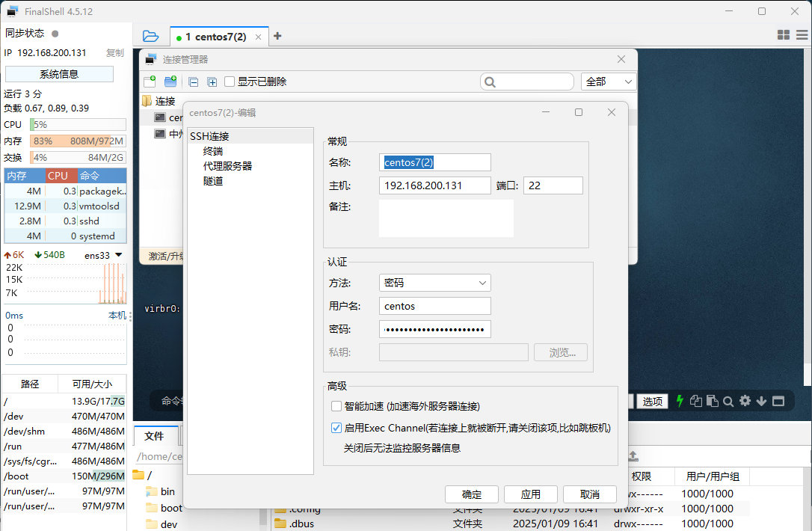Click the 复制 link next to IP
The height and width of the screenshot is (531, 812).
(115, 53)
